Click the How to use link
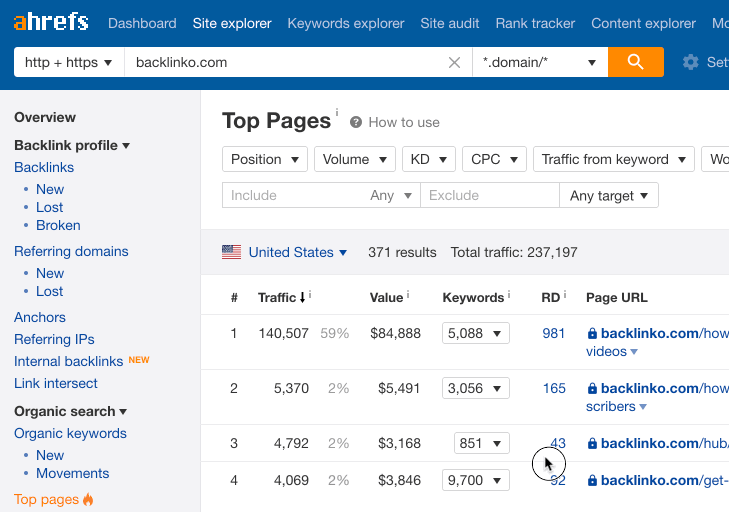The height and width of the screenshot is (512, 729). 404,122
